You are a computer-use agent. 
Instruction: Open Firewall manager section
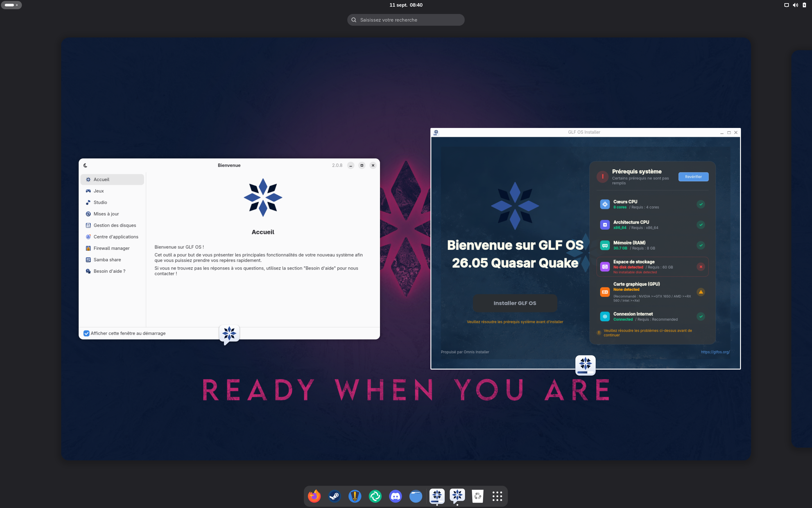click(x=112, y=248)
